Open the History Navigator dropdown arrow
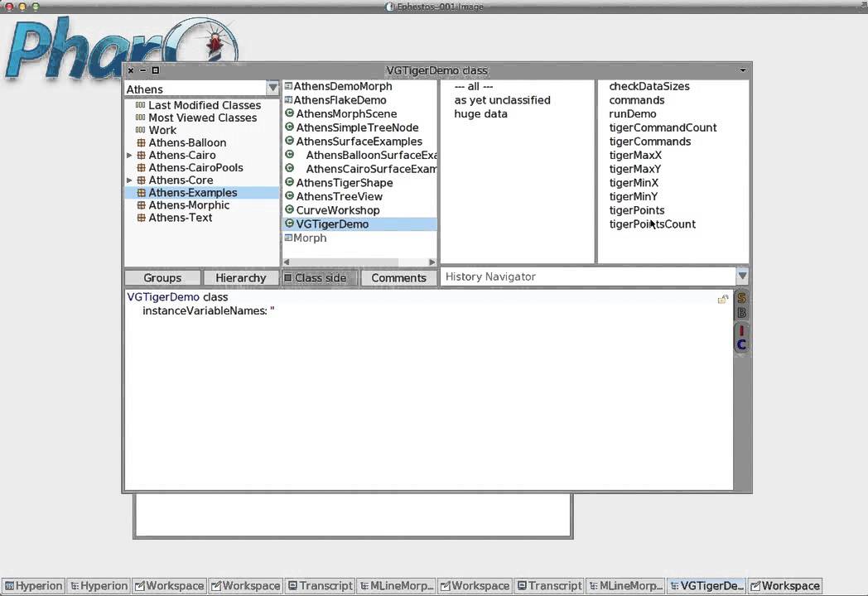 click(x=742, y=276)
